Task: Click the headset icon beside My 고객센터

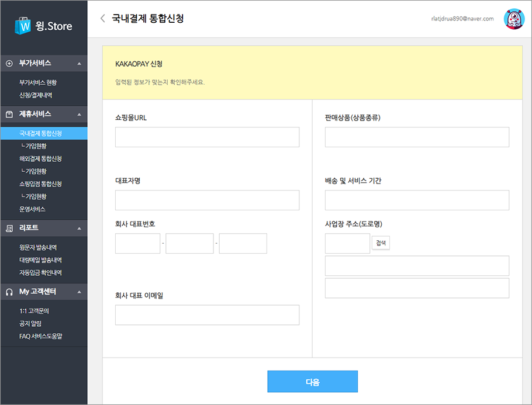Action: coord(9,292)
